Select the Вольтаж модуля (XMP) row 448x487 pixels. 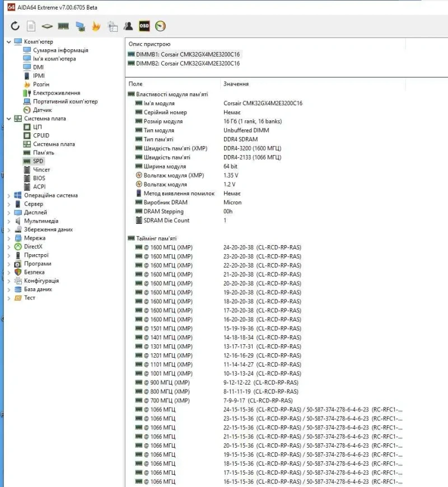click(187, 175)
